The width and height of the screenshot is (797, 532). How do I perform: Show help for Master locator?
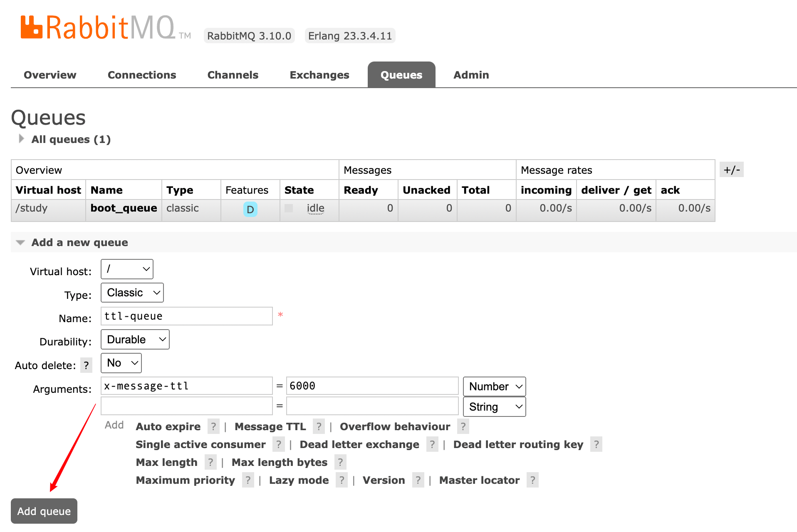click(532, 480)
